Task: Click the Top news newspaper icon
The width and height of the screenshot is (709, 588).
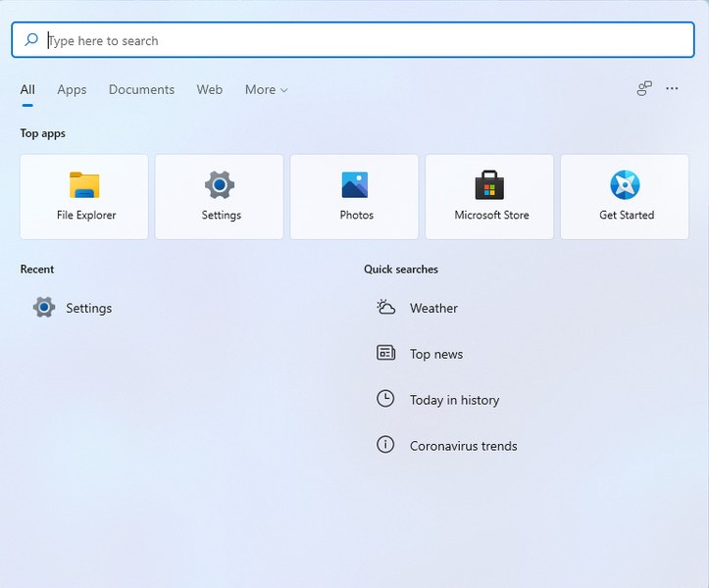Action: pos(385,353)
